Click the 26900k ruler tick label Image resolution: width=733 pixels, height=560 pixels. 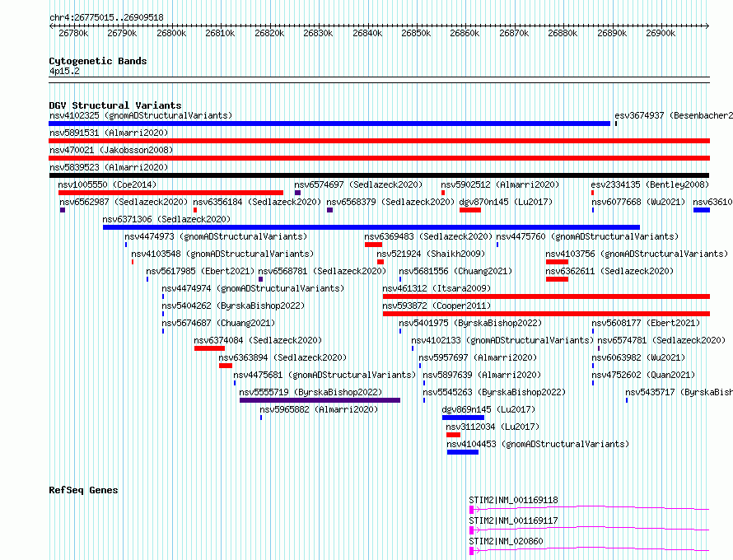pyautogui.click(x=661, y=33)
